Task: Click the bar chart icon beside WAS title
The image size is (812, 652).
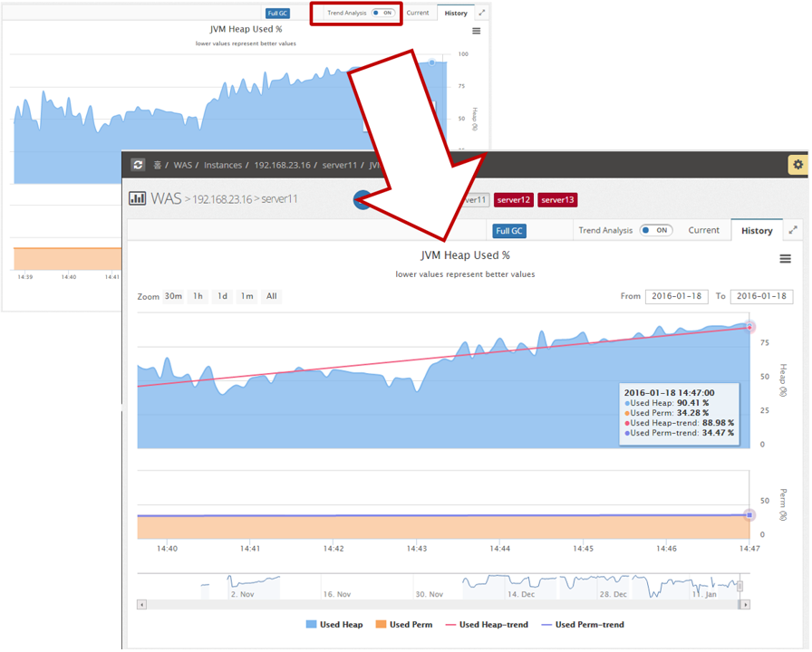Action: click(x=138, y=198)
